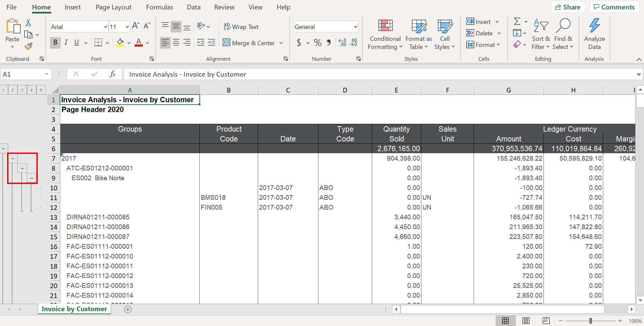Open the Comments pane button
Screen dimensions: 644x326
614,7
